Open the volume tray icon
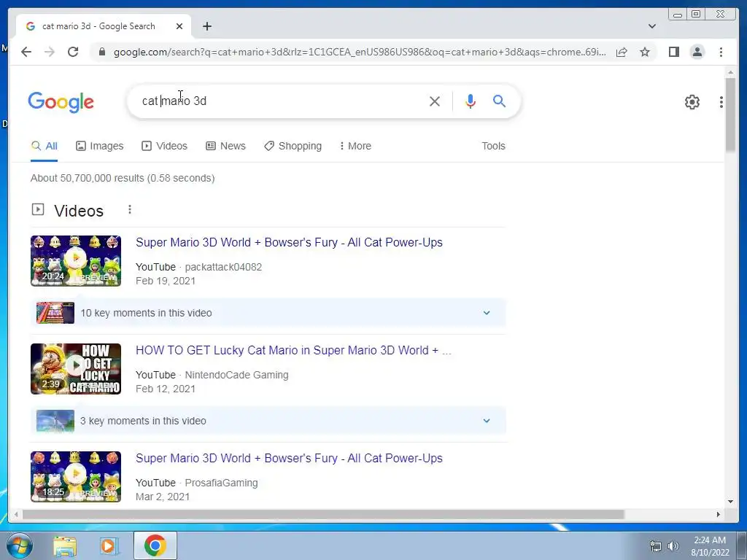Image resolution: width=747 pixels, height=560 pixels. click(x=673, y=546)
